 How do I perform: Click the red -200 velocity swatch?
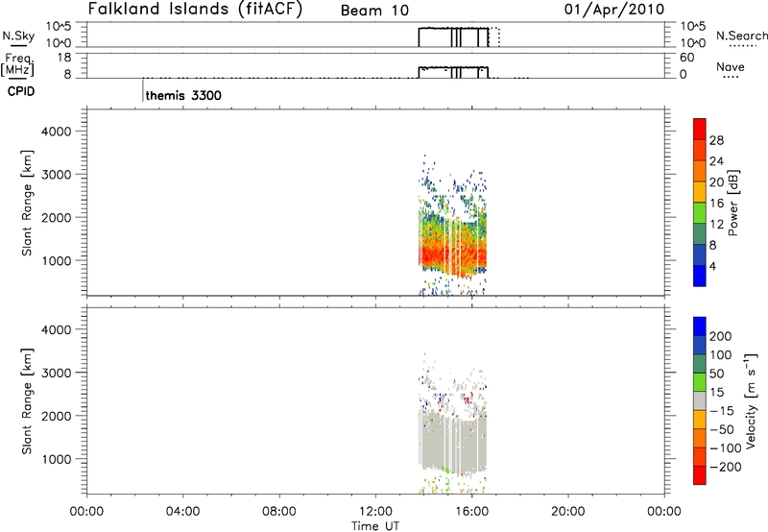[700, 475]
